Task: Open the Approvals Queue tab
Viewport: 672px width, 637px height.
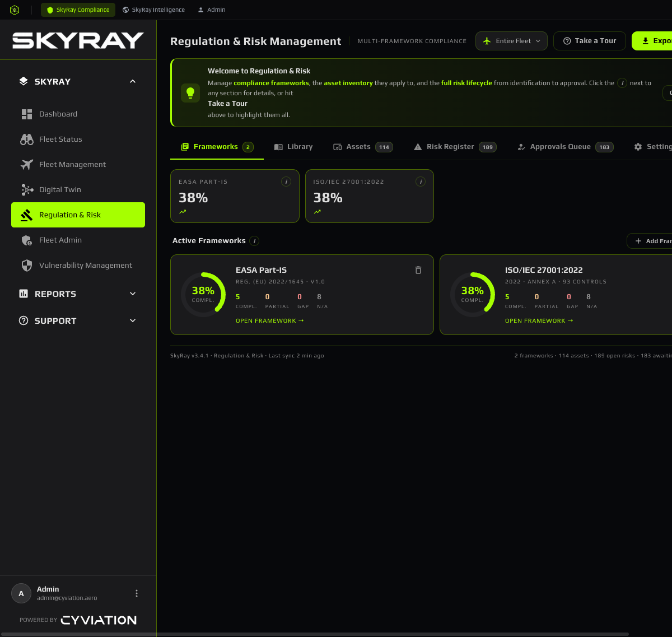Action: click(x=565, y=147)
